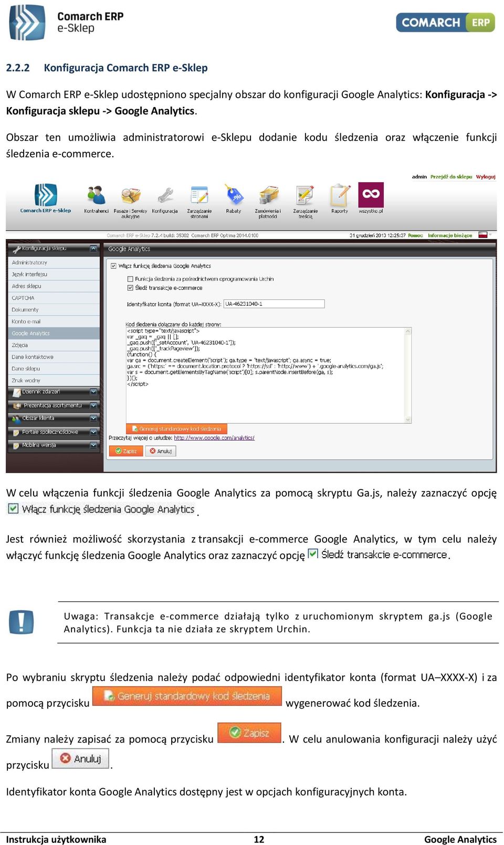504x845 pixels.
Task: Open the Raporty clipboard icon
Action: [x=340, y=195]
